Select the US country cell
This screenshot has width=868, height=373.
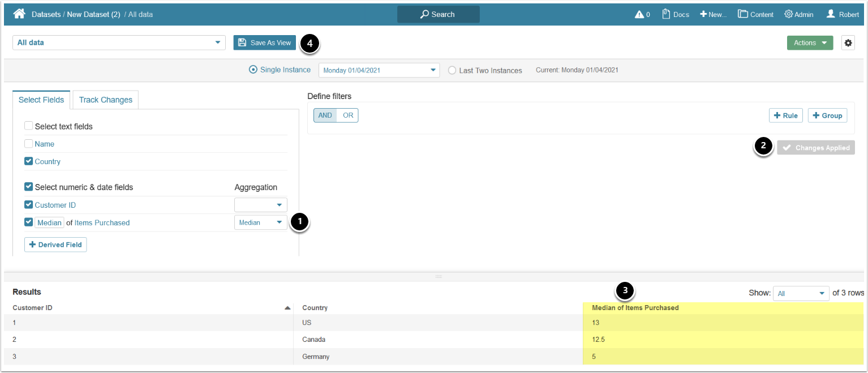click(439, 323)
